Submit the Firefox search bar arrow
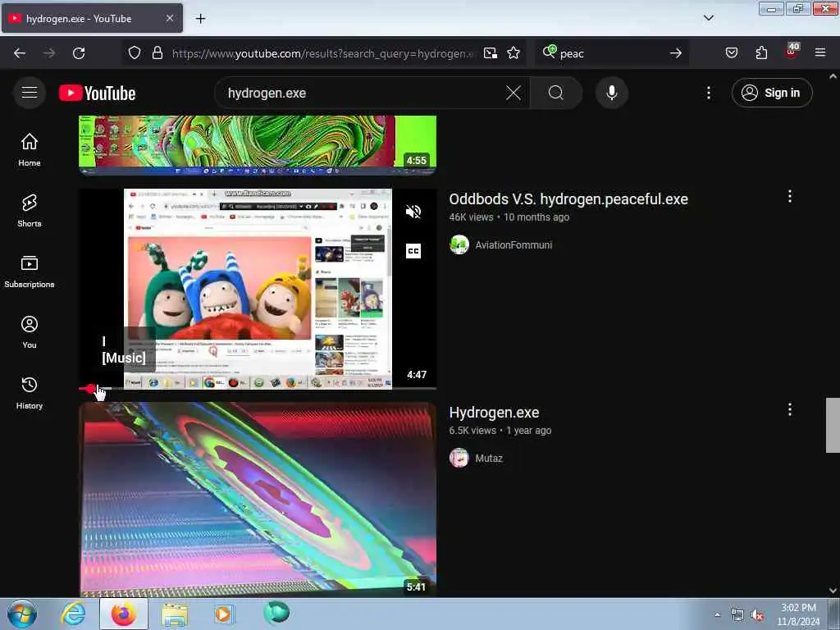The image size is (840, 630). click(x=676, y=53)
